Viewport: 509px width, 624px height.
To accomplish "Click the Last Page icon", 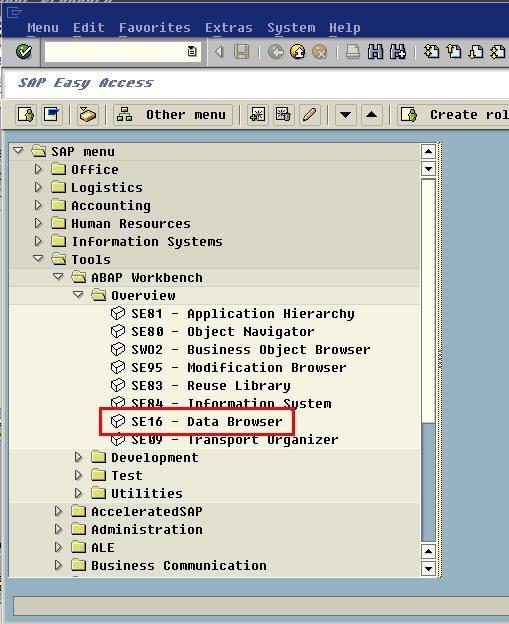I will click(x=498, y=52).
